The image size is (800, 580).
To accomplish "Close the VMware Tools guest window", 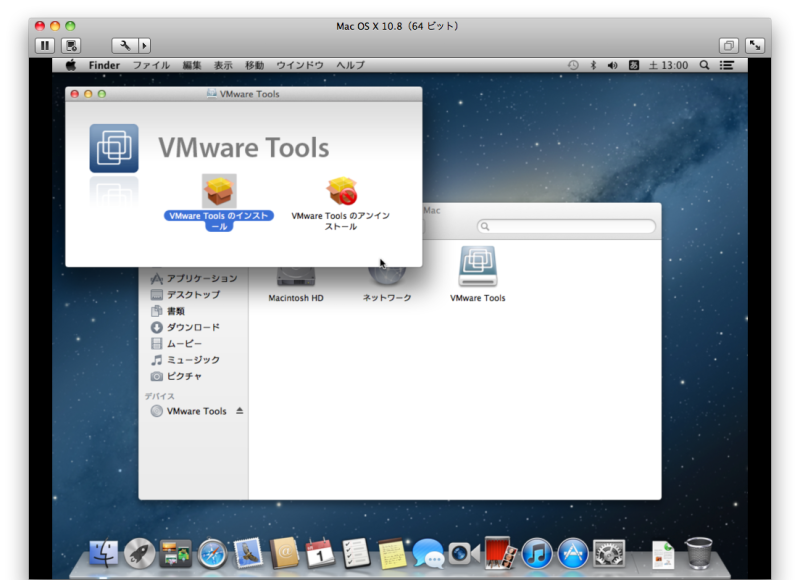I will click(x=74, y=94).
